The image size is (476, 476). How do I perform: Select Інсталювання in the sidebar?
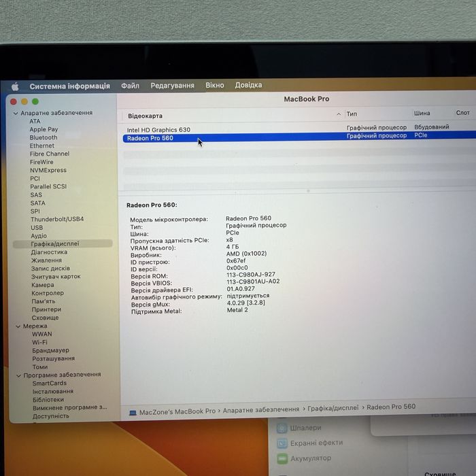point(53,392)
